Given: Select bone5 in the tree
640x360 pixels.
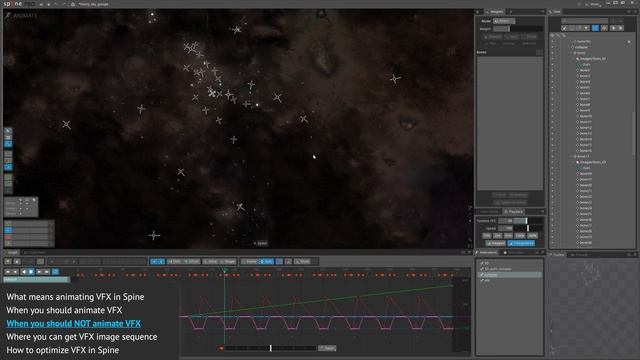Looking at the screenshot, I should pyautogui.click(x=585, y=87).
